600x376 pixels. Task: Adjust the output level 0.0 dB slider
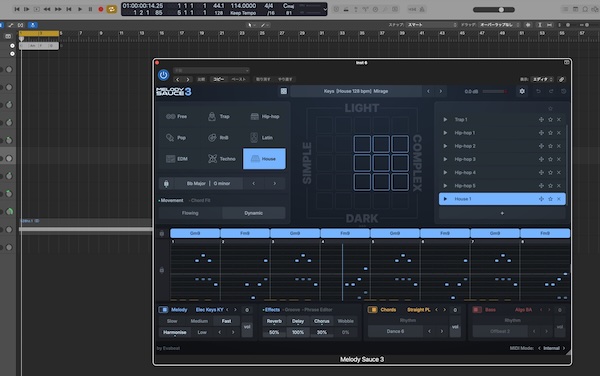point(495,91)
